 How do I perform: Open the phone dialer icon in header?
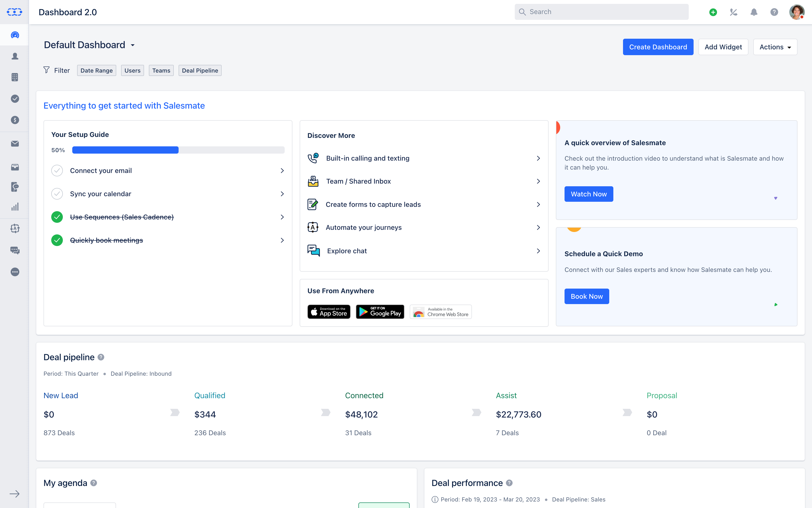click(x=733, y=12)
